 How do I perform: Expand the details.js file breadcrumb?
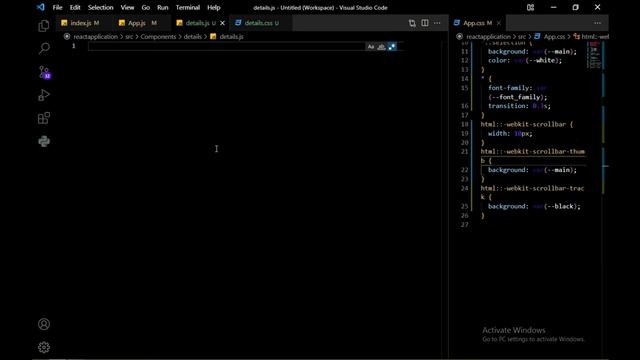point(231,37)
